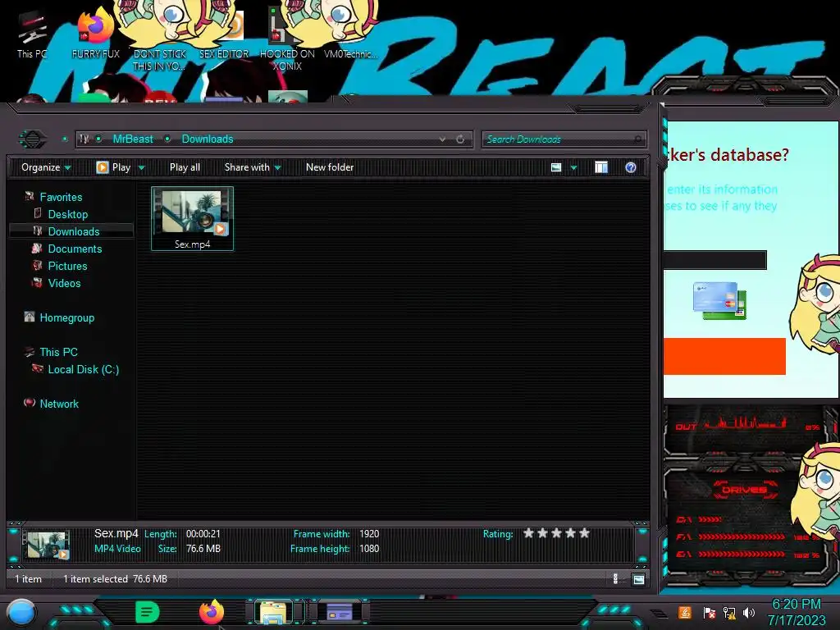Create a New folder

pos(330,167)
